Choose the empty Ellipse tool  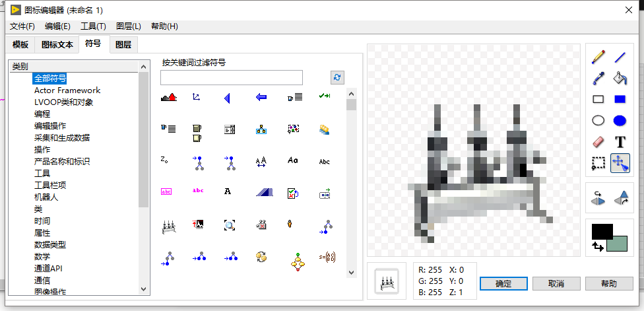point(598,120)
